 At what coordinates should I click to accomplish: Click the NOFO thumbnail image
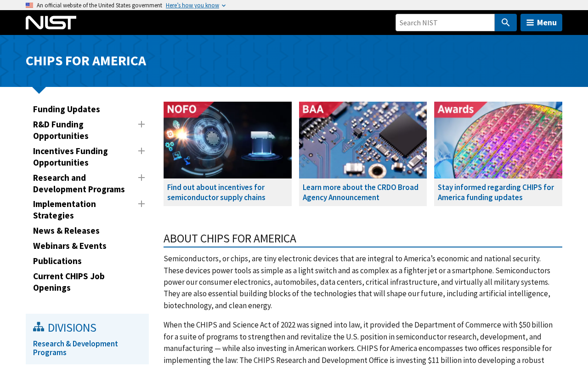(227, 140)
